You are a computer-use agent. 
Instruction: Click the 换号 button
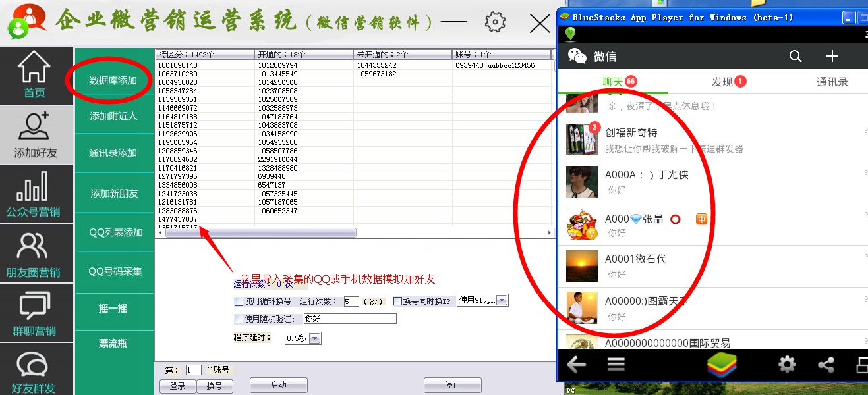pyautogui.click(x=215, y=386)
